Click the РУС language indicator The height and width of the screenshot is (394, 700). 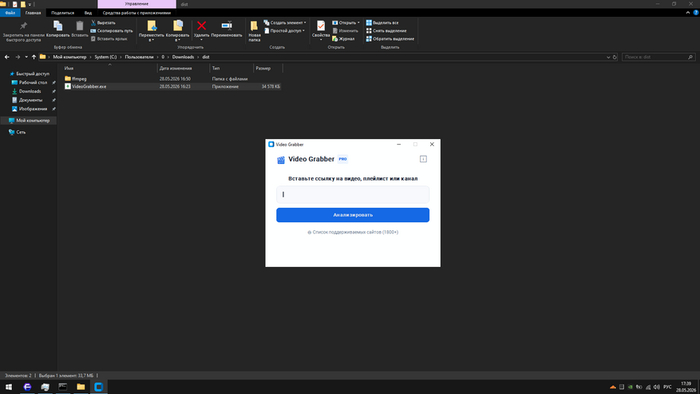pos(667,387)
